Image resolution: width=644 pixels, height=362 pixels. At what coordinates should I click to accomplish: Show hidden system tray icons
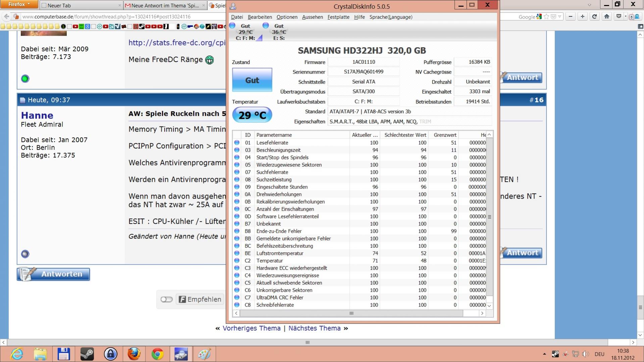point(544,354)
